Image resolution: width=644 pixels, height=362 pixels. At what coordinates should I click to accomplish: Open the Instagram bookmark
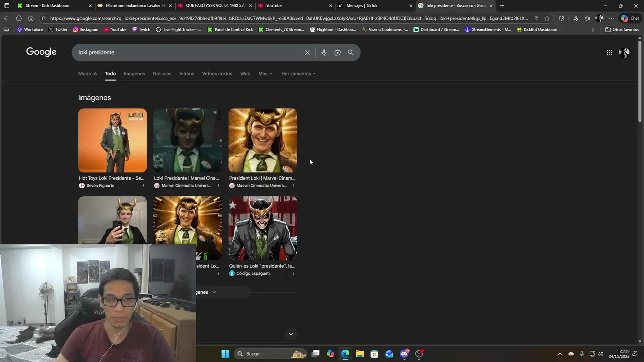pos(86,30)
